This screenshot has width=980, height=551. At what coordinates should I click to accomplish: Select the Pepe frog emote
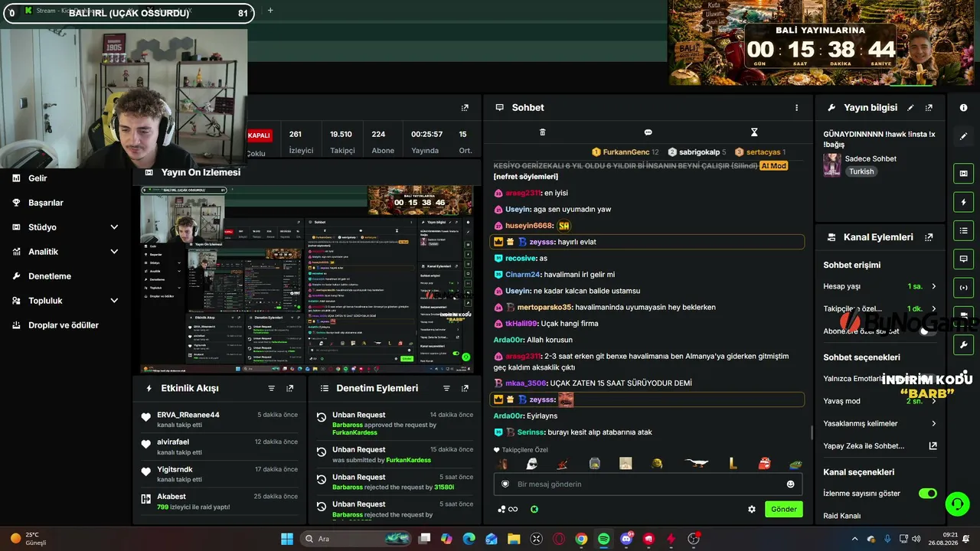click(x=796, y=463)
